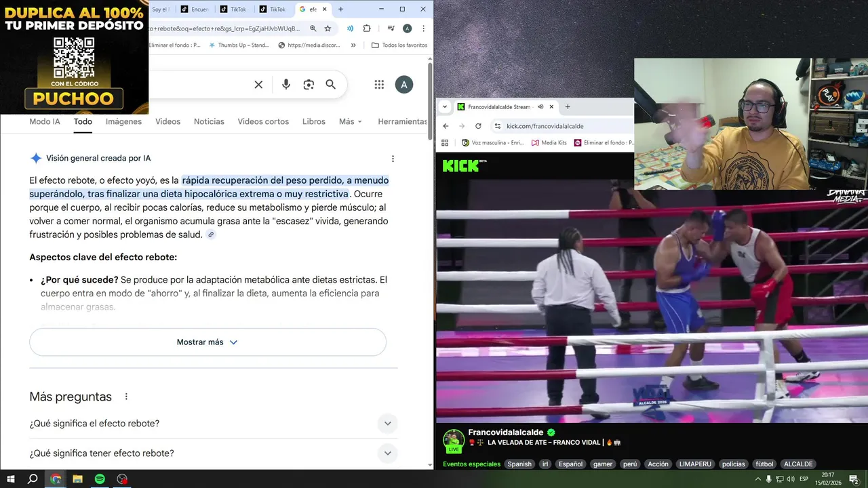This screenshot has width=868, height=488.
Task: Open 'Herramientas' search tools
Action: (402, 121)
